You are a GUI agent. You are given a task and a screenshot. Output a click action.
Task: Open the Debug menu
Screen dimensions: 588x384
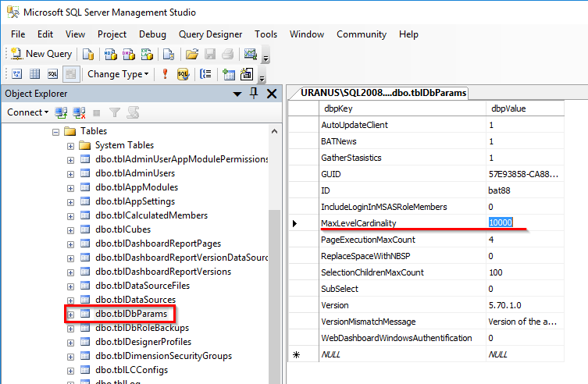(152, 34)
